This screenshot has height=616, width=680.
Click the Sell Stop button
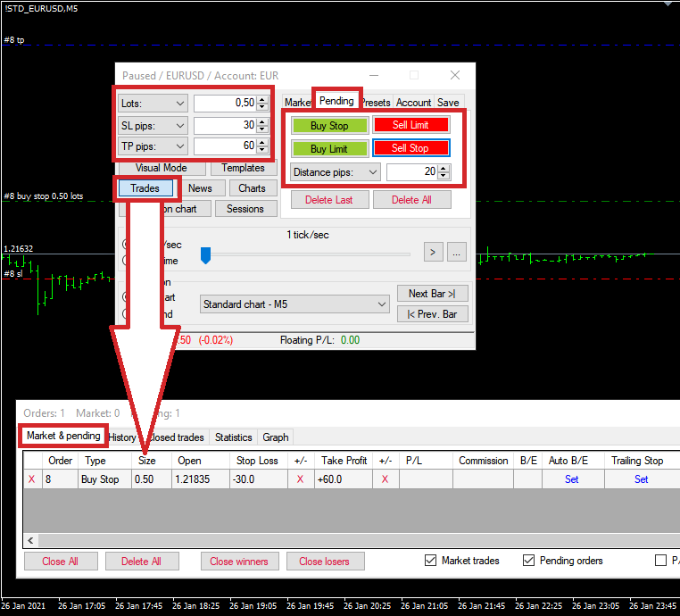(x=410, y=148)
